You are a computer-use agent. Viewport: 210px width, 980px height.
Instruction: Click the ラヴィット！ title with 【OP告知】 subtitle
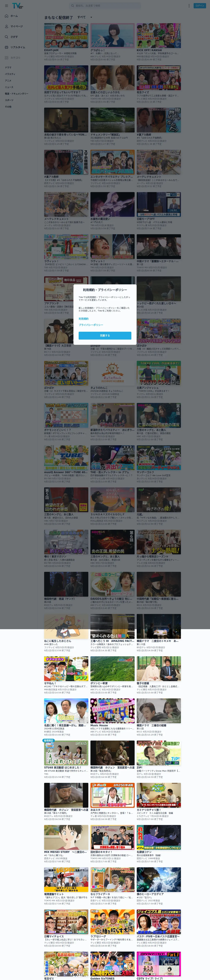[52, 261]
